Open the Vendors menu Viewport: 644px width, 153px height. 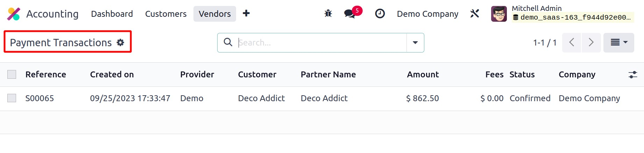(x=215, y=14)
